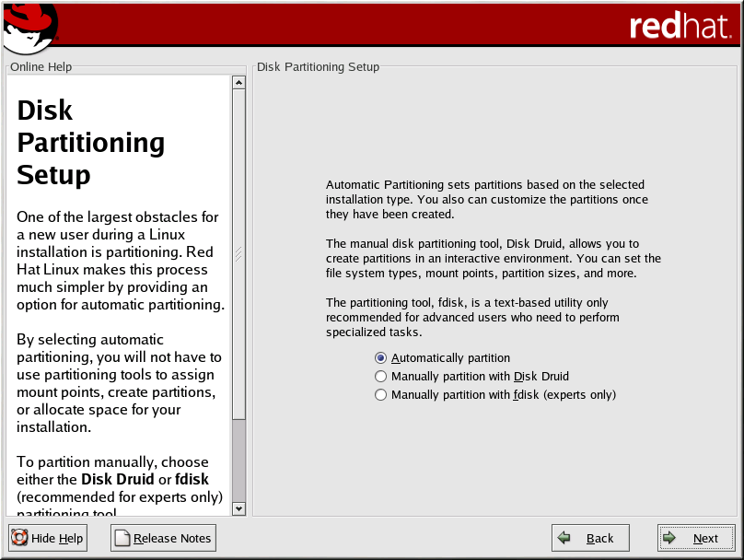Go Back to the previous installer step

pyautogui.click(x=590, y=538)
